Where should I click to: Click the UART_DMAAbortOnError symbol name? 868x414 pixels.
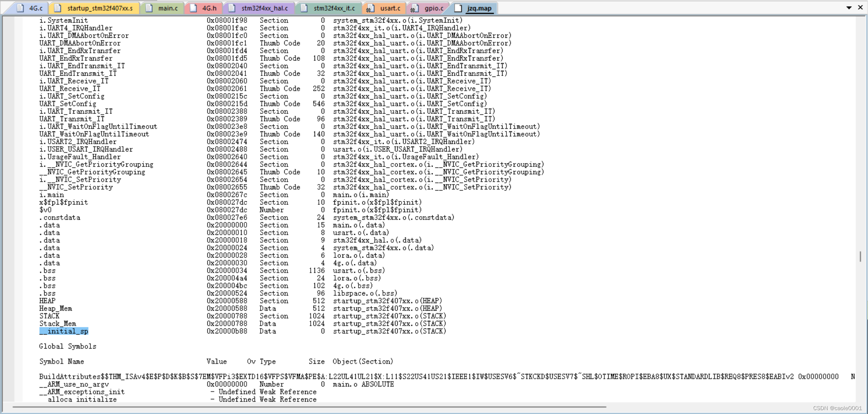80,43
